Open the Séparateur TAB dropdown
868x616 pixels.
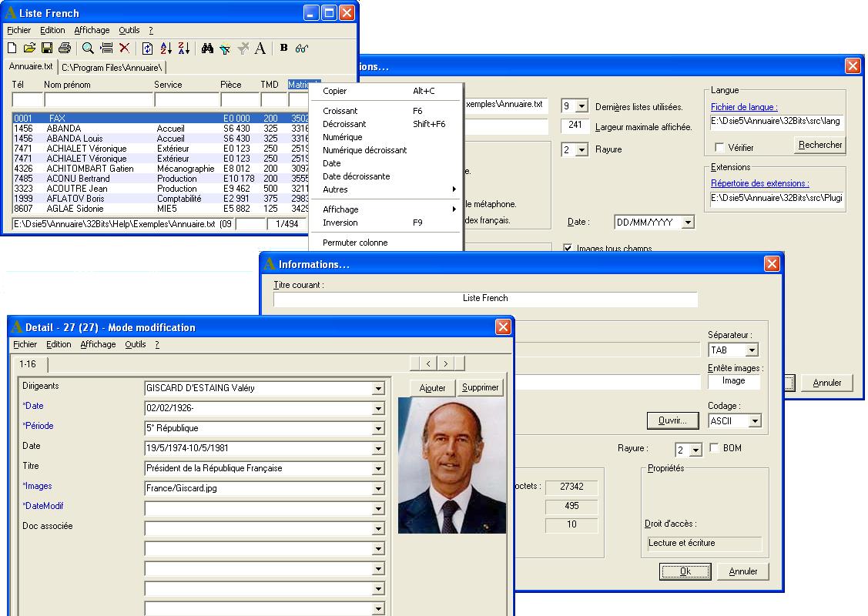pyautogui.click(x=752, y=350)
